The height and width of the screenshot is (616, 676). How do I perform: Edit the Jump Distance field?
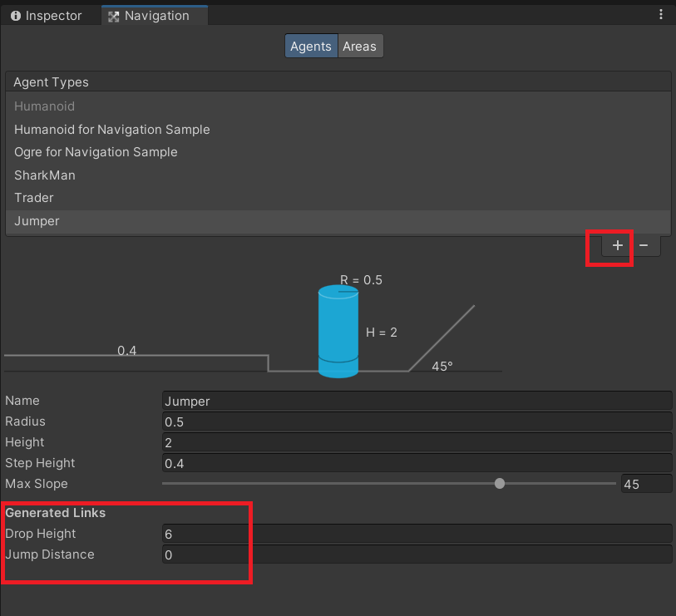pos(416,554)
